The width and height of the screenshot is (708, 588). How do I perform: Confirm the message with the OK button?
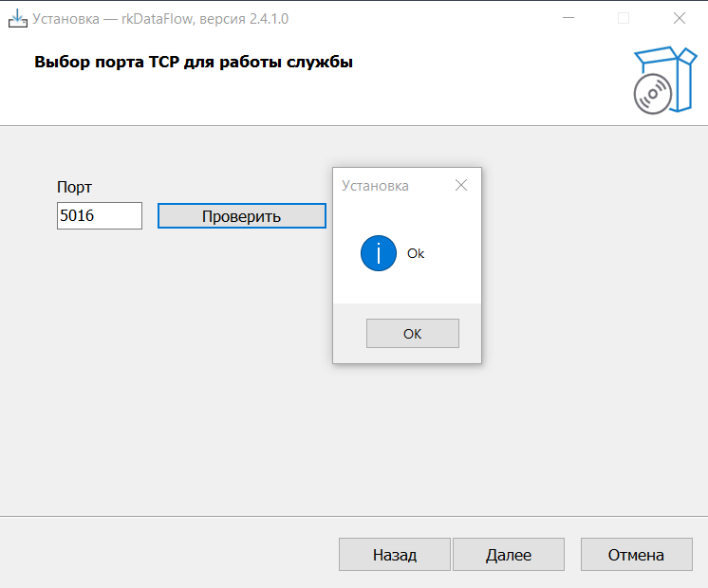click(412, 334)
